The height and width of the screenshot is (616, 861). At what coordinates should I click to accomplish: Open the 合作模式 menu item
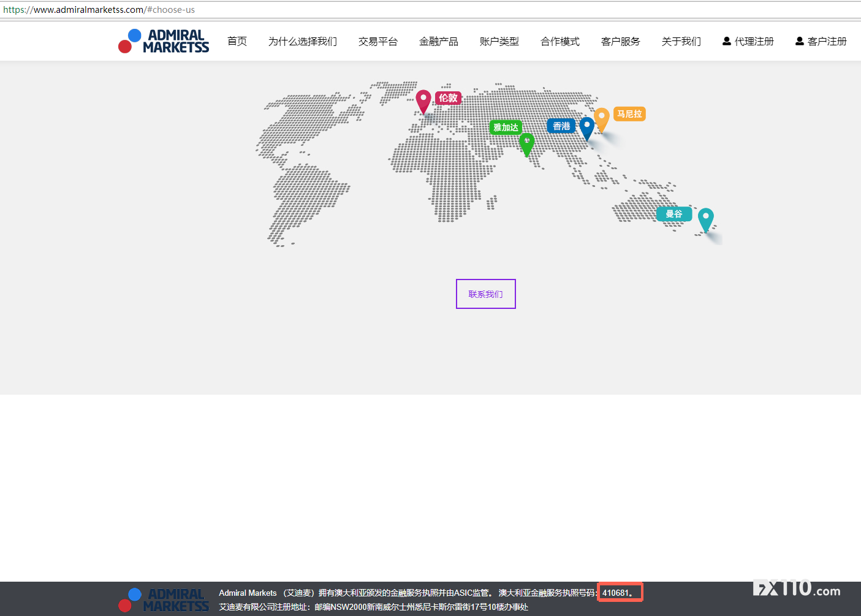coord(560,41)
